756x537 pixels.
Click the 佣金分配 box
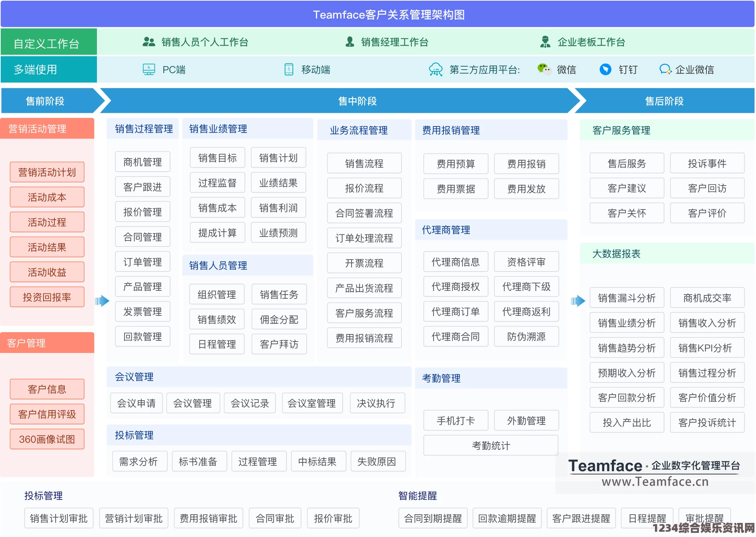tap(279, 319)
